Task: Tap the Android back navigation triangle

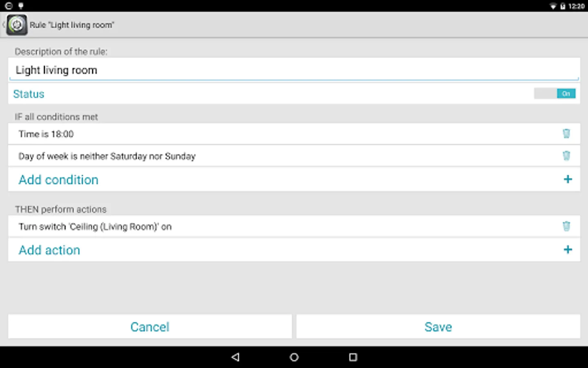Action: click(235, 357)
